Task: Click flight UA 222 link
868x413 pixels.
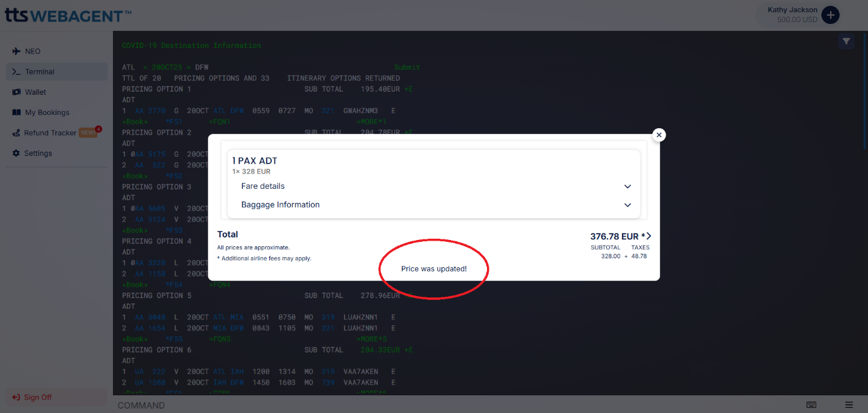Action: [150, 371]
